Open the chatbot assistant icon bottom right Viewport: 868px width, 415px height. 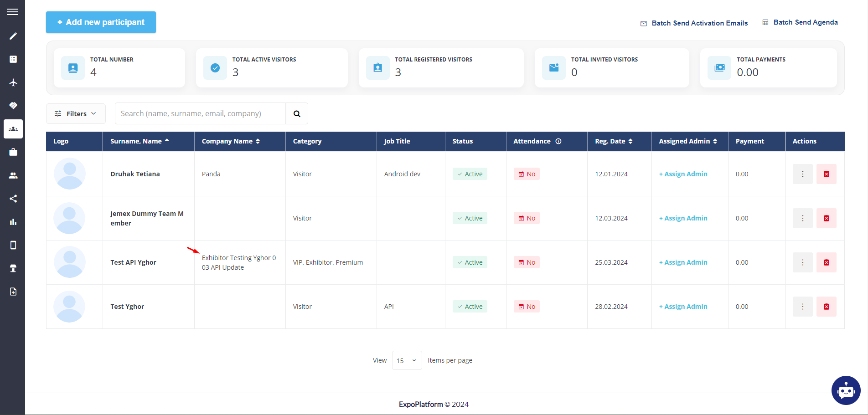[846, 390]
